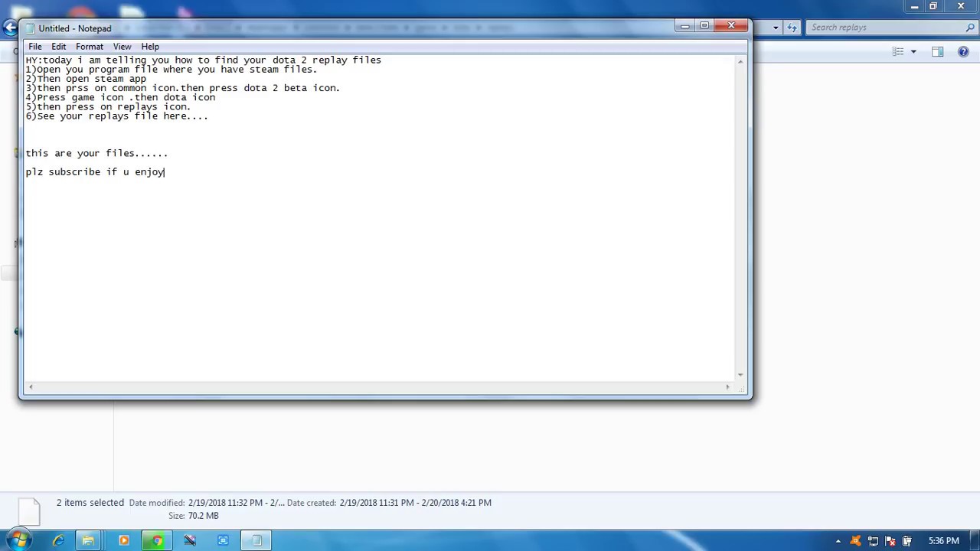Image resolution: width=980 pixels, height=551 pixels.
Task: Open the Edit menu in Notepad
Action: point(58,47)
